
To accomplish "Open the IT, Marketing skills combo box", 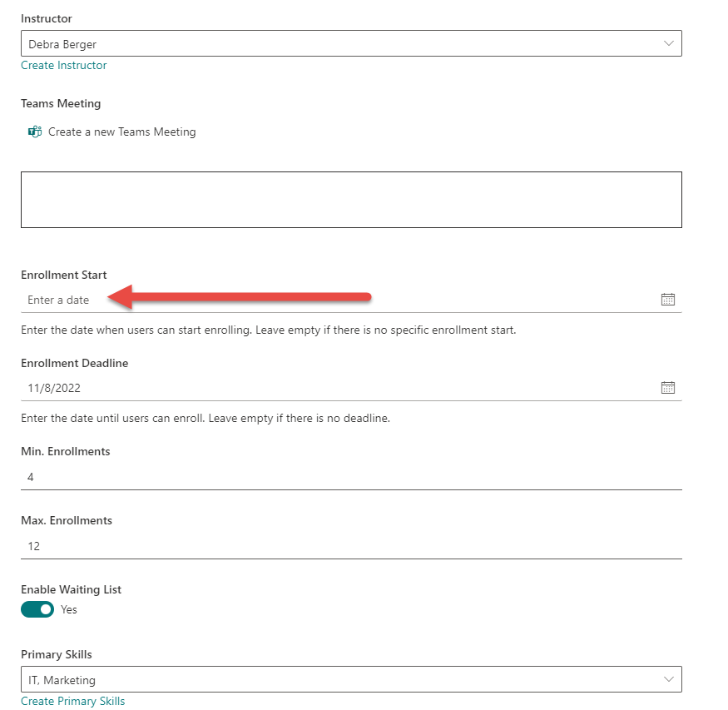I will tap(333, 680).
